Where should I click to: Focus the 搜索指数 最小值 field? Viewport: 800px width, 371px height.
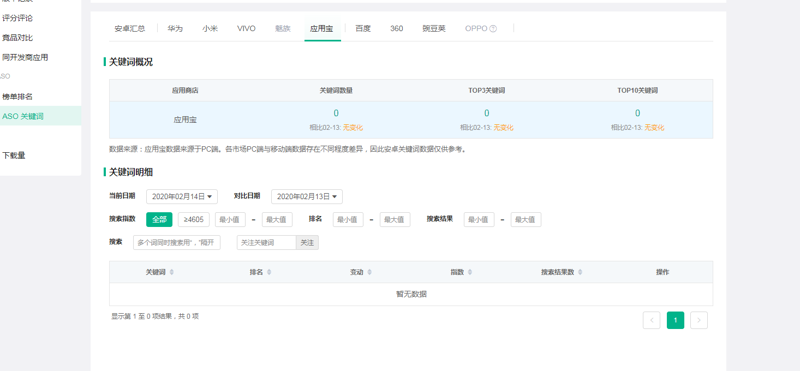pyautogui.click(x=230, y=220)
